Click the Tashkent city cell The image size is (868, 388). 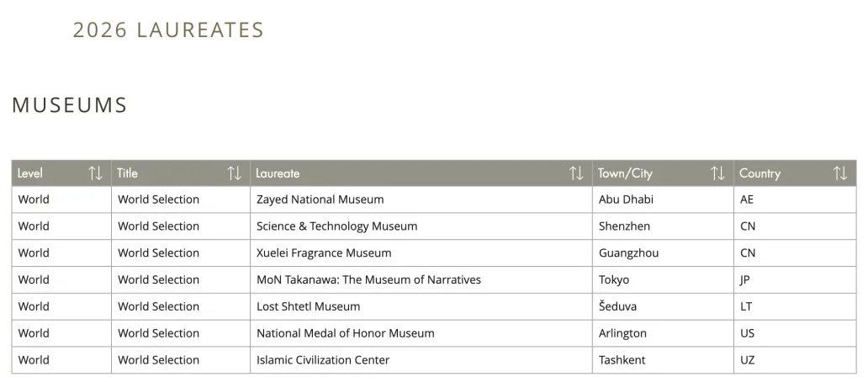[x=622, y=359]
